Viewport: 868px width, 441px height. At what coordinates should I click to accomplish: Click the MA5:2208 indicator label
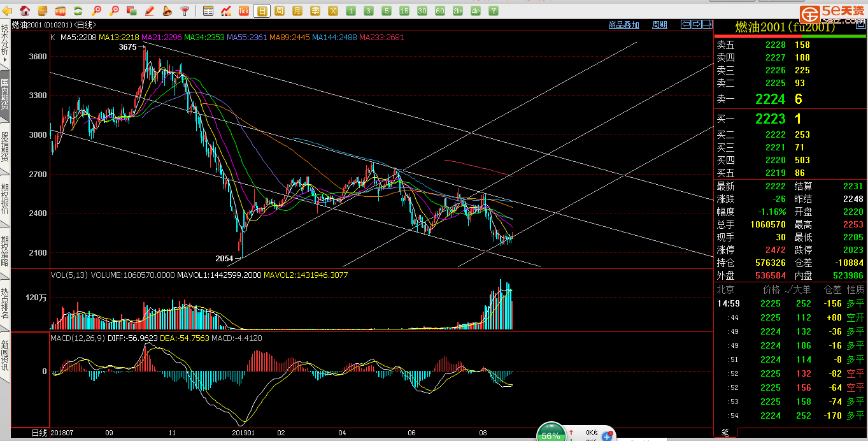[78, 38]
